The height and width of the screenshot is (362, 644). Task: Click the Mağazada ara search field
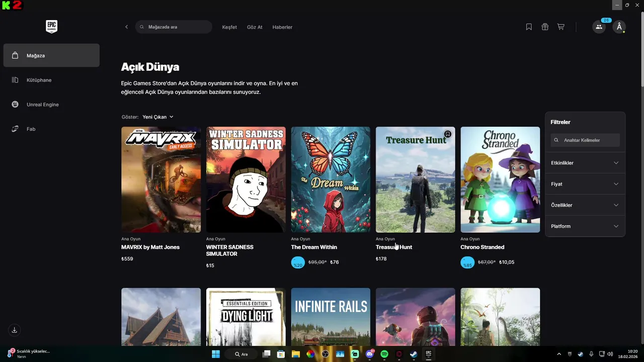tap(174, 27)
